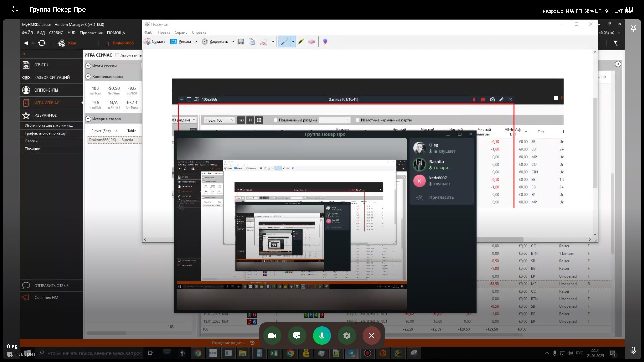This screenshot has width=644, height=362.
Task: Pin the shared screen with the pushpin icon
Action: tap(633, 28)
